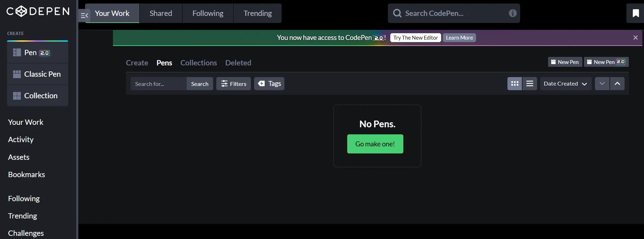This screenshot has height=239, width=644.
Task: Click Try The New Editor button
Action: point(416,38)
